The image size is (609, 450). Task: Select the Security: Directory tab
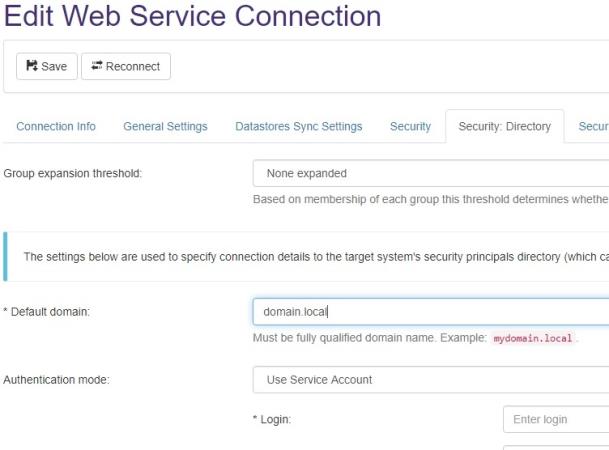[x=504, y=127]
